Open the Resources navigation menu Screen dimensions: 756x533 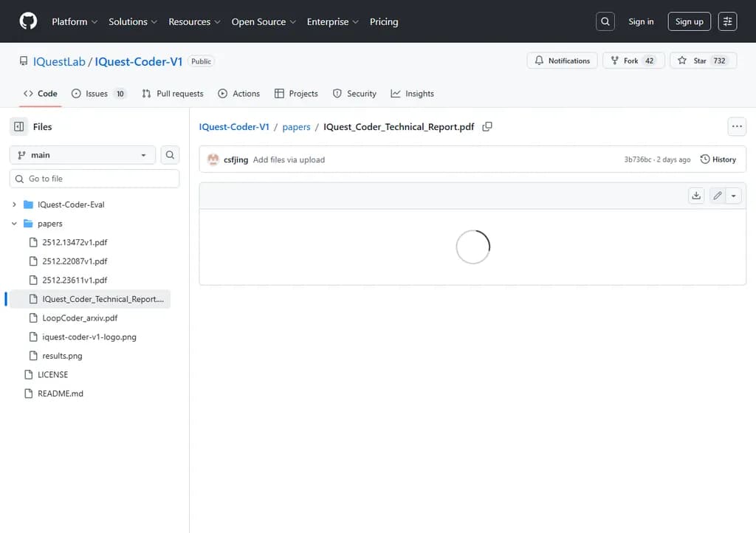point(194,22)
